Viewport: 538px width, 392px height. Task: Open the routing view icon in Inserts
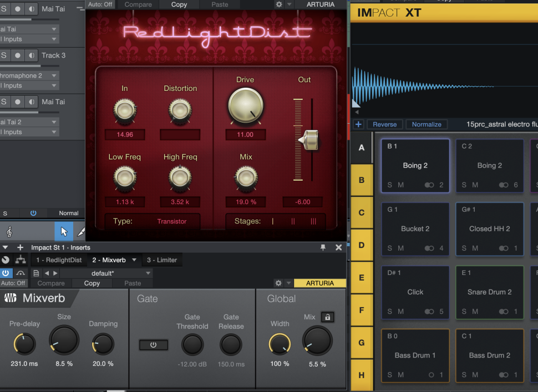(21, 260)
